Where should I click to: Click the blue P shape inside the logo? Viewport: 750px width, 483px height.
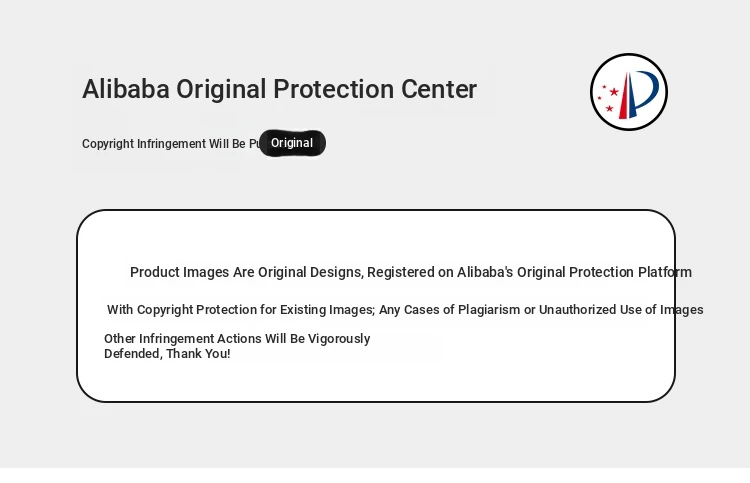(x=643, y=93)
